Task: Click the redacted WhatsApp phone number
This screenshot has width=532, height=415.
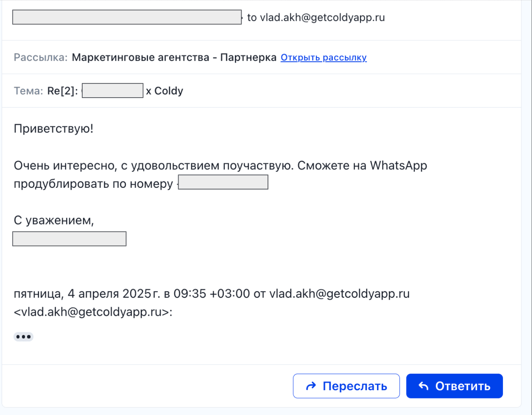Action: tap(223, 182)
